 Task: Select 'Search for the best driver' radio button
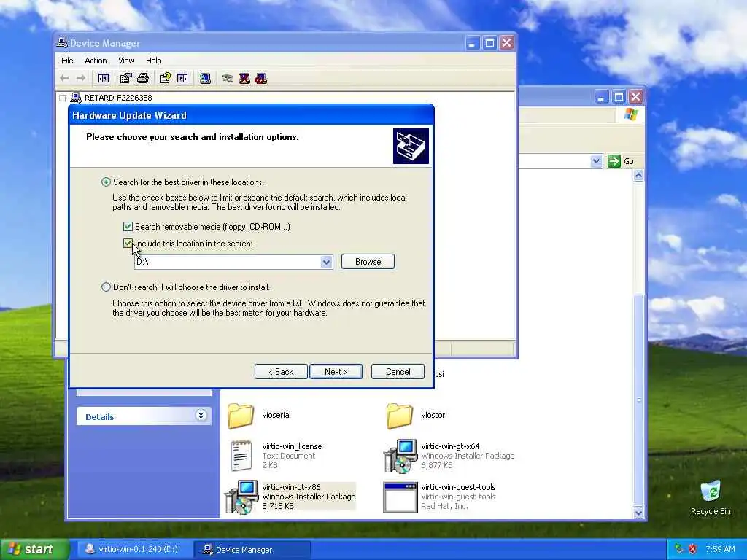tap(106, 182)
